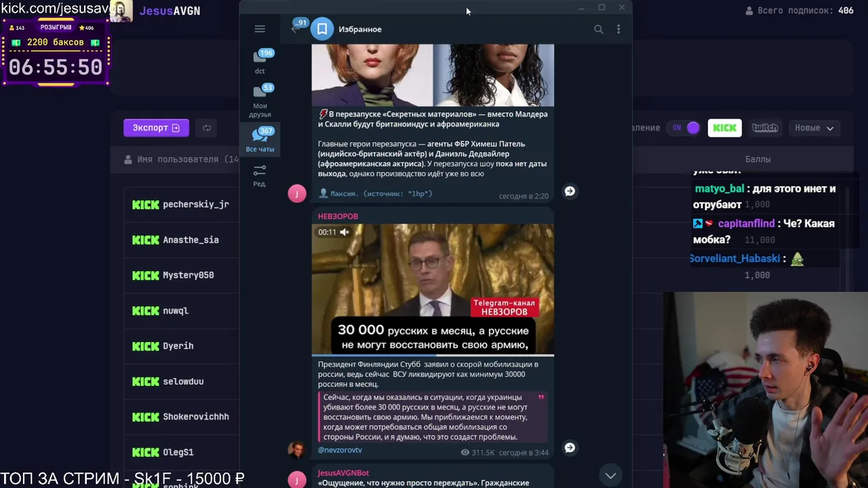
Task: Click the video progress bar under НЕВЗОРОВ clip
Action: 433,354
